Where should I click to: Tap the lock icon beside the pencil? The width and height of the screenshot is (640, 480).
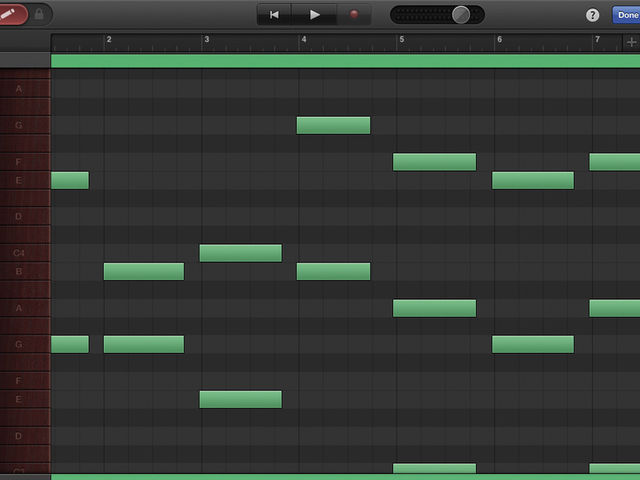[39, 14]
